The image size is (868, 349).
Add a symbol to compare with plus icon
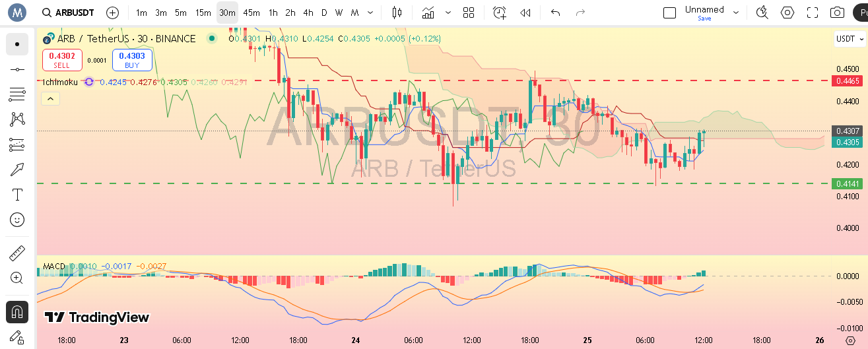[x=113, y=13]
